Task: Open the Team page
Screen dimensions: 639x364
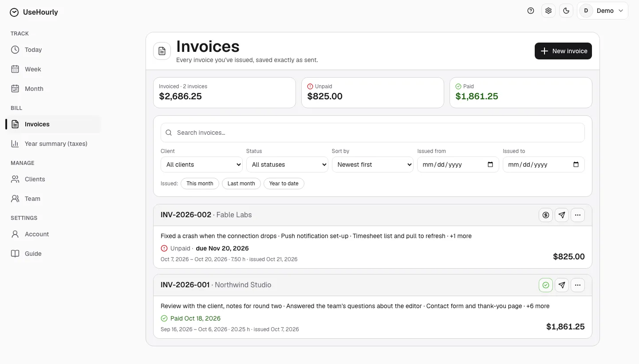Action: click(53, 199)
